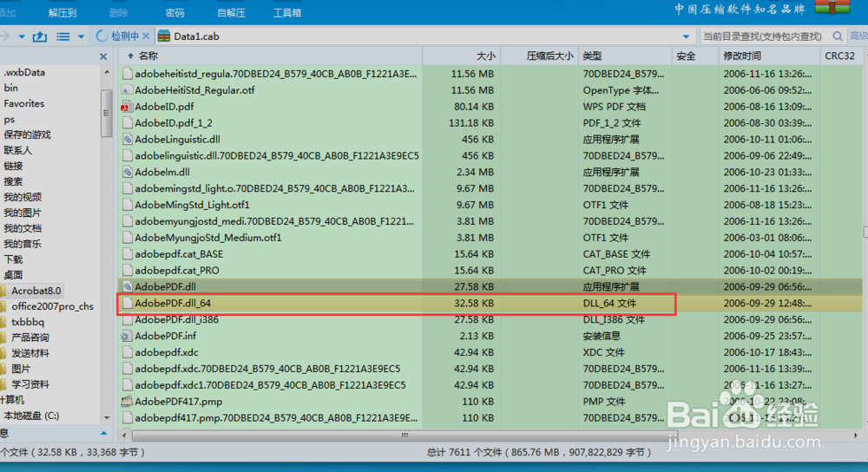Select Favorites in the folder tree

[x=23, y=103]
